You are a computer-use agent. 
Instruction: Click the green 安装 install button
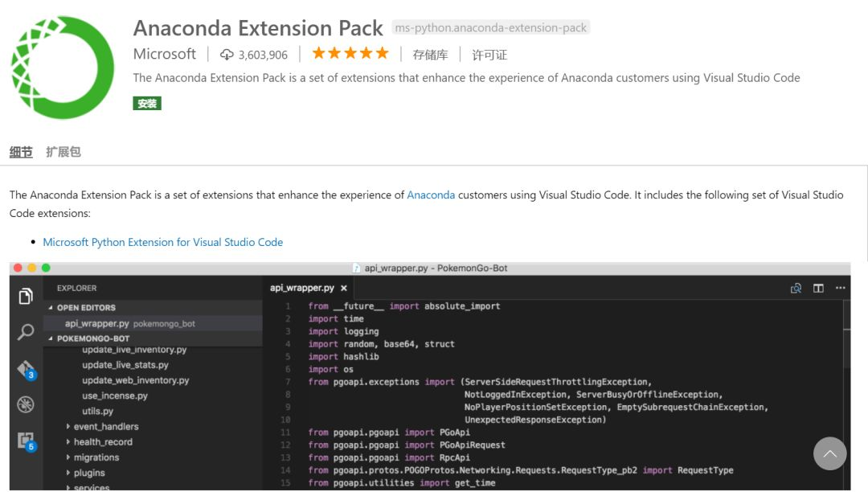(x=147, y=104)
